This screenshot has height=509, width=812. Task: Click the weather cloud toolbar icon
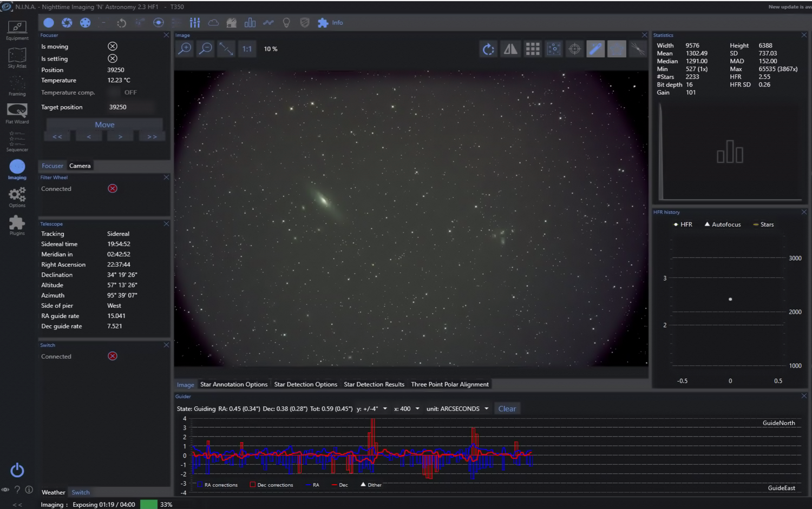213,23
